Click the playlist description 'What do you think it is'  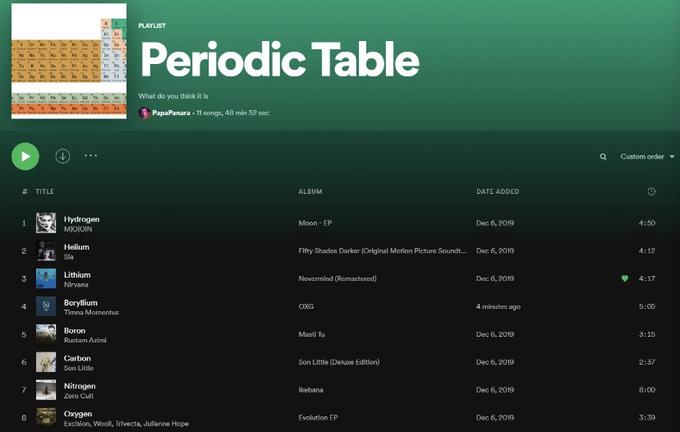click(173, 96)
